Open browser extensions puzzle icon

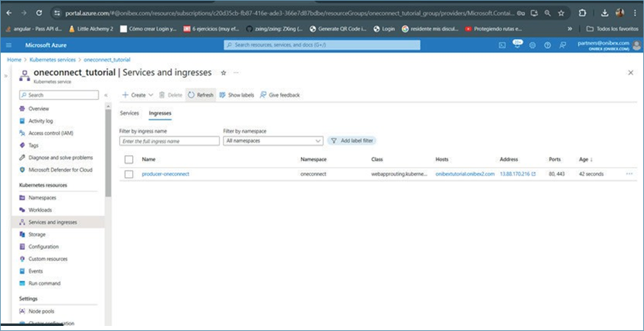(582, 13)
